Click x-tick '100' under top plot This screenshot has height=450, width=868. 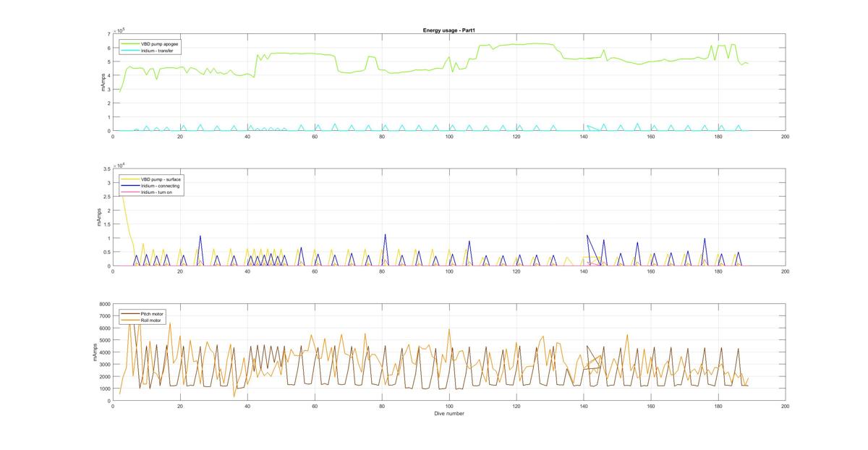(449, 136)
